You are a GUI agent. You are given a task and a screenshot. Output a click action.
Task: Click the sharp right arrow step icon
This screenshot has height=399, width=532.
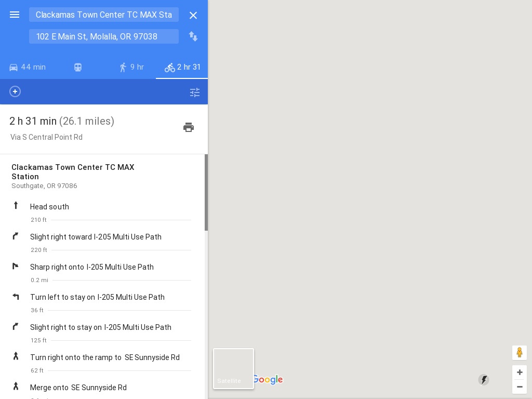pyautogui.click(x=15, y=266)
